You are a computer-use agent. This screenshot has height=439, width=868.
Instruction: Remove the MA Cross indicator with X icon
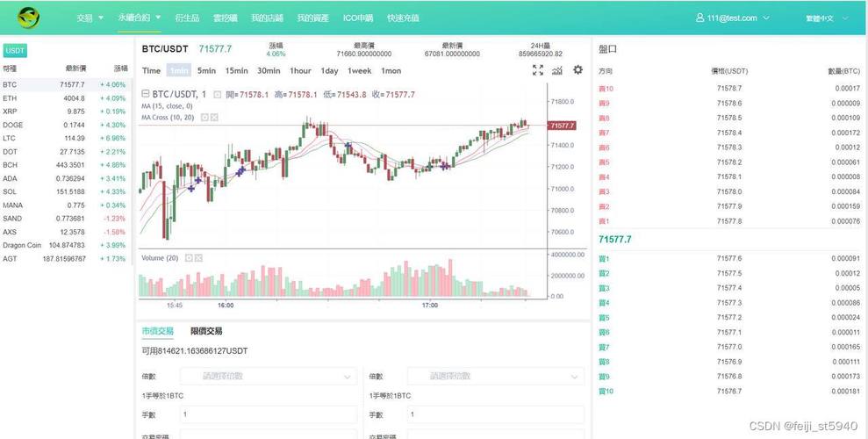point(214,118)
